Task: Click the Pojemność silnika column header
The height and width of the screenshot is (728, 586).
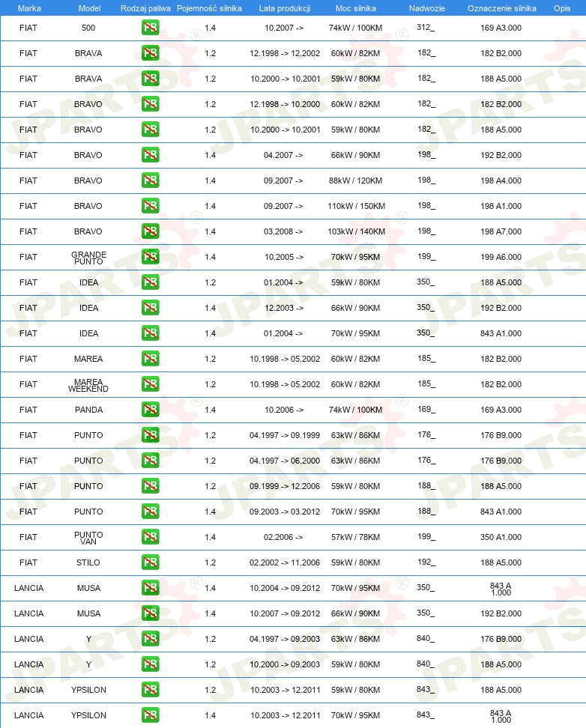Action: [x=209, y=8]
